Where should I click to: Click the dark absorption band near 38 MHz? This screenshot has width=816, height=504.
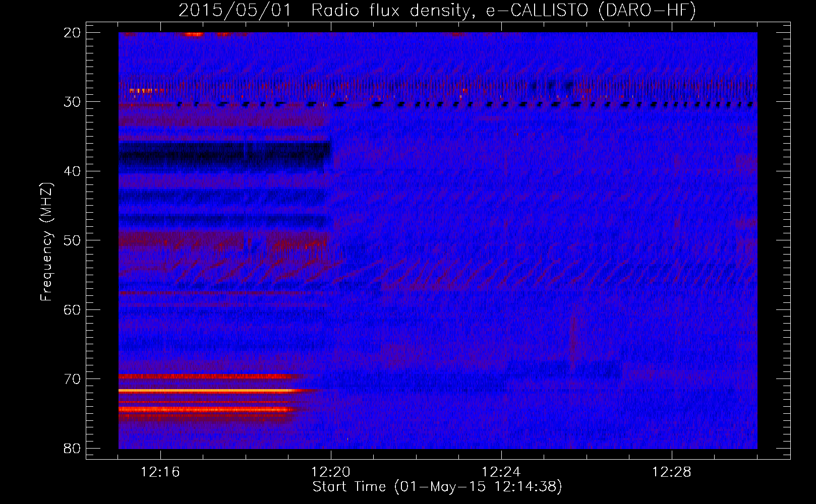point(224,157)
